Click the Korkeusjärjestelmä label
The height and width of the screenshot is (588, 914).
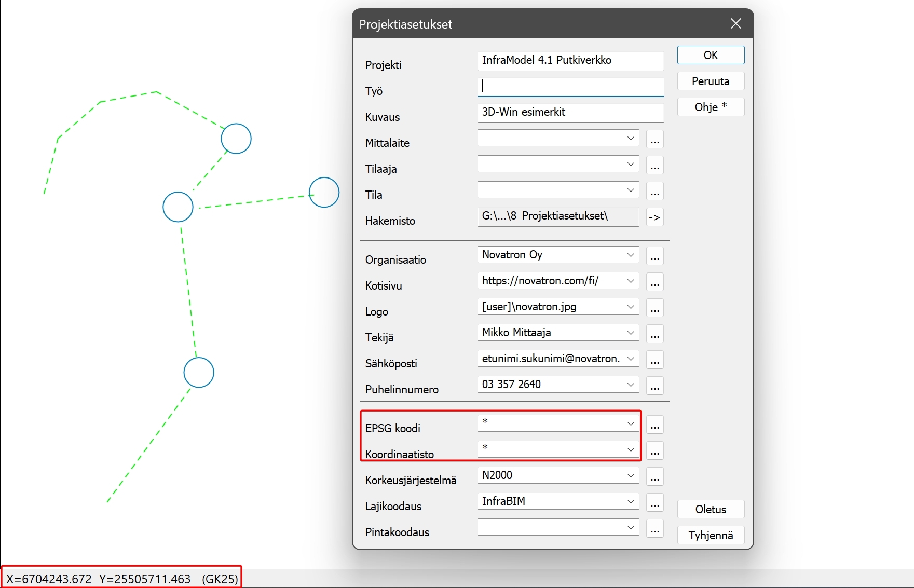click(411, 481)
